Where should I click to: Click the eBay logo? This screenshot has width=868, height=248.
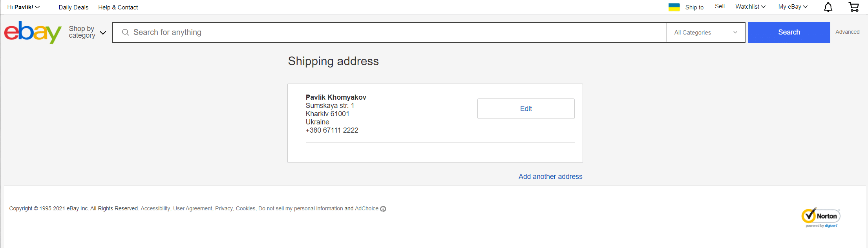pos(33,32)
